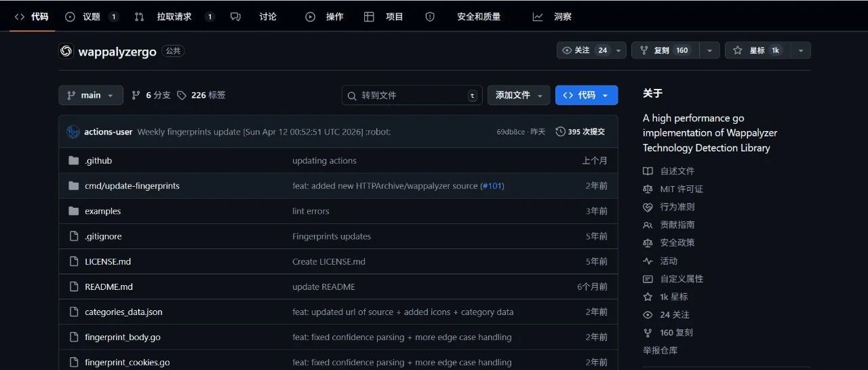Click the LICENSE.md file icon

[74, 261]
